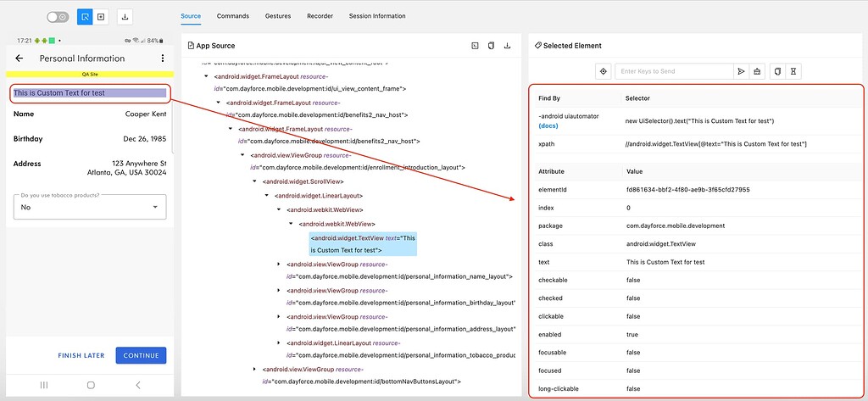Click the elementId value fd861634-bbf2
This screenshot has width=868, height=401.
click(688, 189)
